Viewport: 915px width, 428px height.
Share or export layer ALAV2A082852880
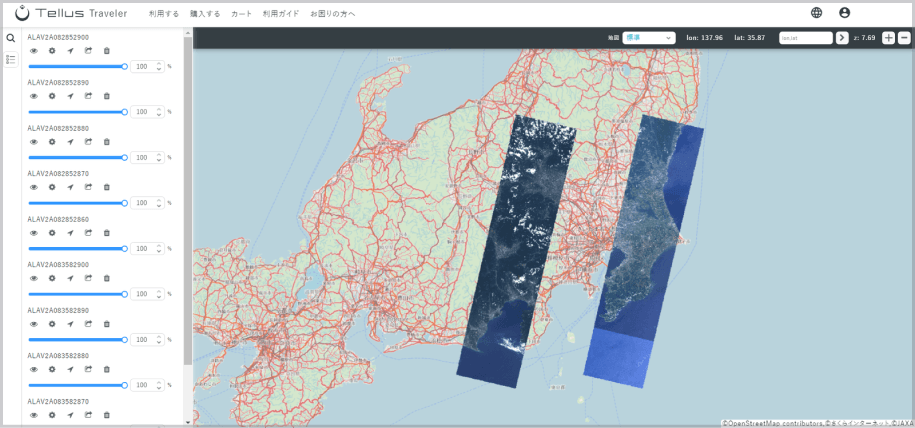[x=88, y=142]
